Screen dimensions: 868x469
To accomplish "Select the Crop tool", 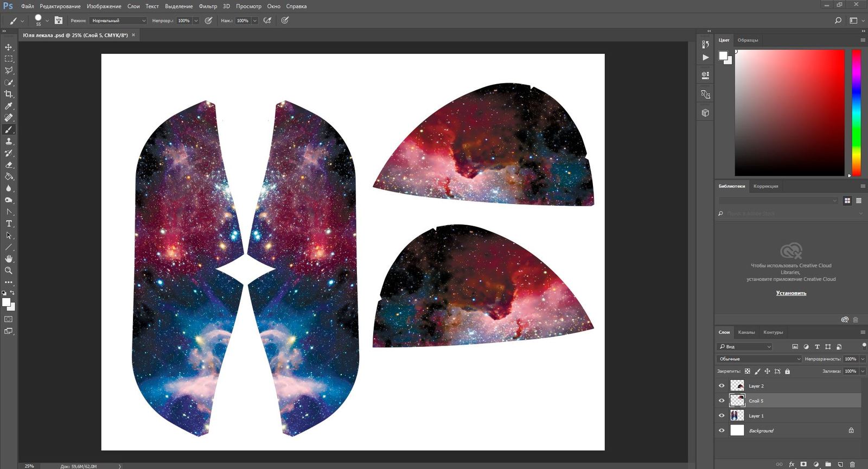I will (9, 94).
